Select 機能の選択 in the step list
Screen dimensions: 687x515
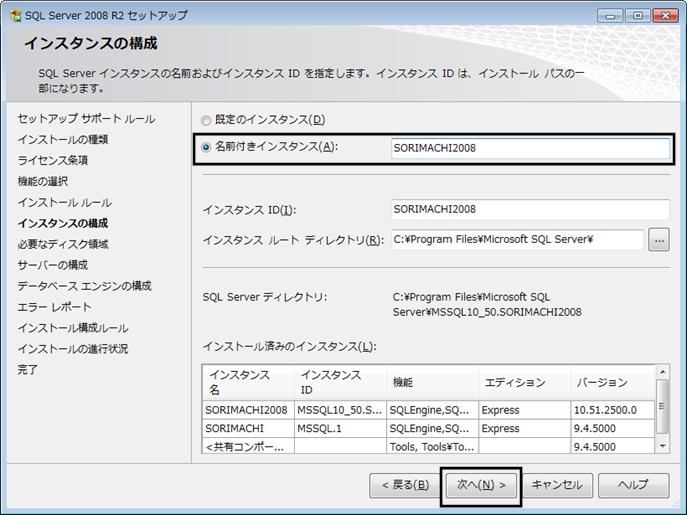click(x=42, y=181)
